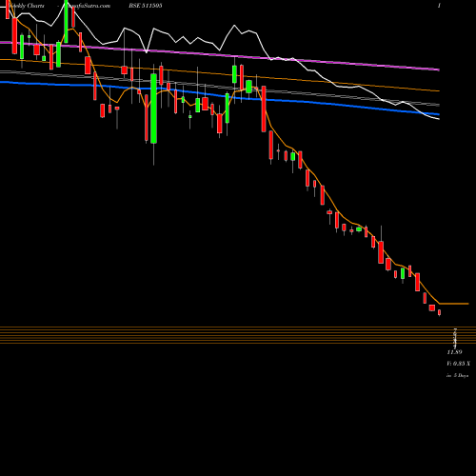
Task: Click the 'Weekly Charts' title text
Action: (27, 6)
